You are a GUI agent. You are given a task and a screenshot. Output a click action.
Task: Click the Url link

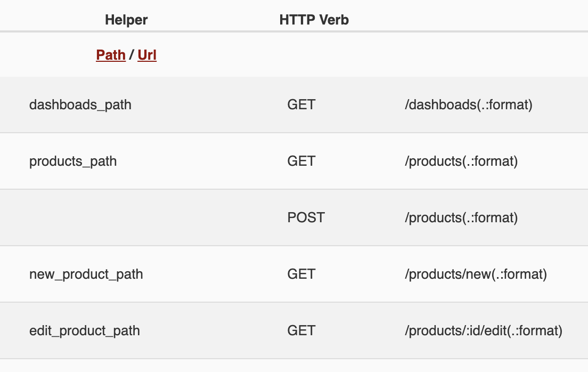[147, 55]
